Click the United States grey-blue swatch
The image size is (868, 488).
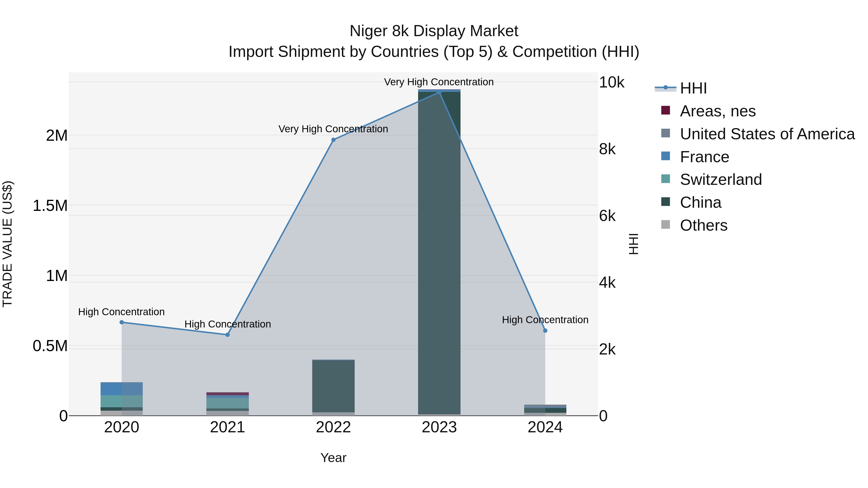[x=665, y=133]
